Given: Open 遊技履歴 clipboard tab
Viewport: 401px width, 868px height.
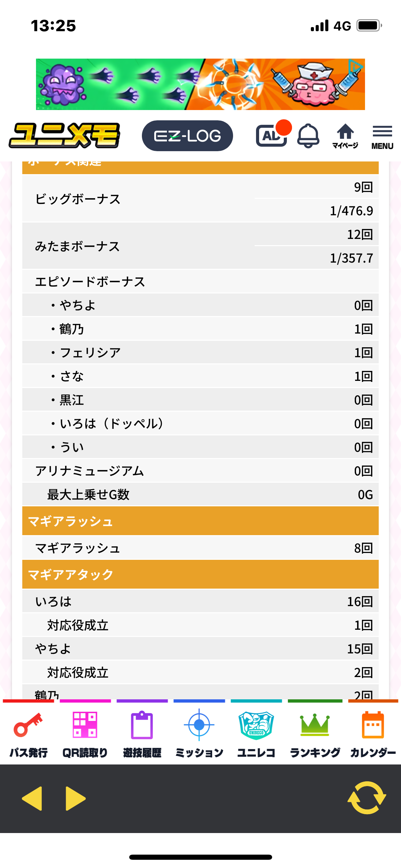Looking at the screenshot, I should (x=142, y=733).
